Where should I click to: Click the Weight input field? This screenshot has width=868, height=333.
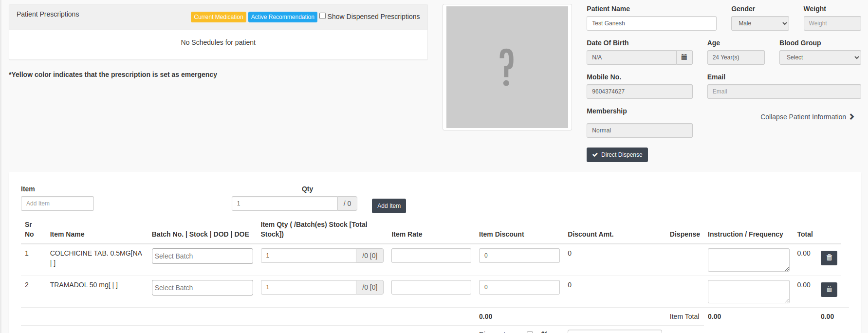pos(831,23)
